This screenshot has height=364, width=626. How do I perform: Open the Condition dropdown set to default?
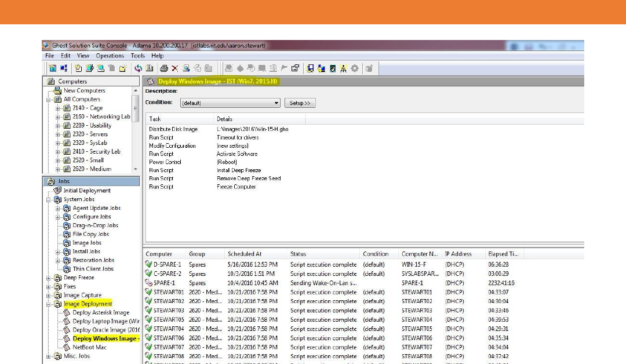[x=276, y=103]
